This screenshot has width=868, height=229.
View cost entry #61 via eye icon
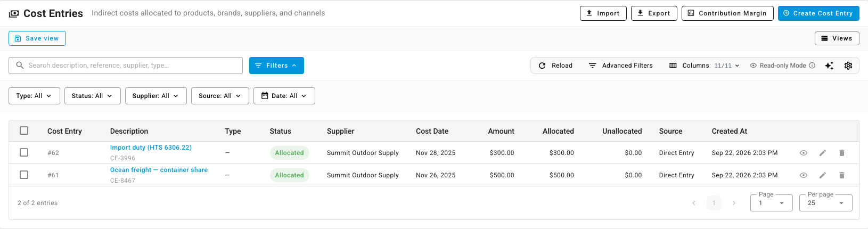tap(804, 175)
